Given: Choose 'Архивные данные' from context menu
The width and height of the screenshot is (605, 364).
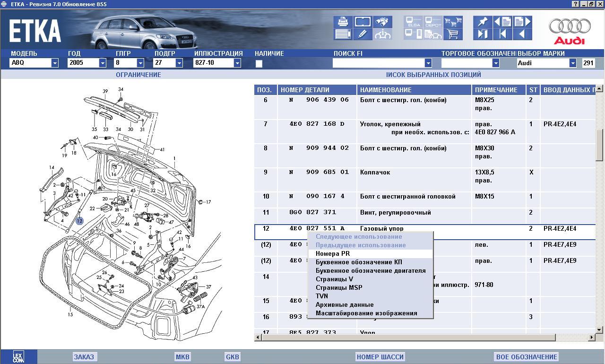Looking at the screenshot, I should coord(345,304).
